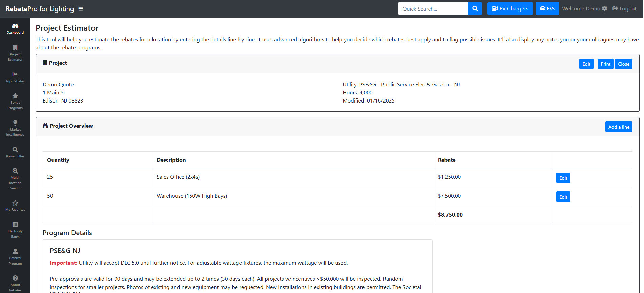The height and width of the screenshot is (293, 644).
Task: Open Referral Program in sidebar
Action: (x=15, y=257)
